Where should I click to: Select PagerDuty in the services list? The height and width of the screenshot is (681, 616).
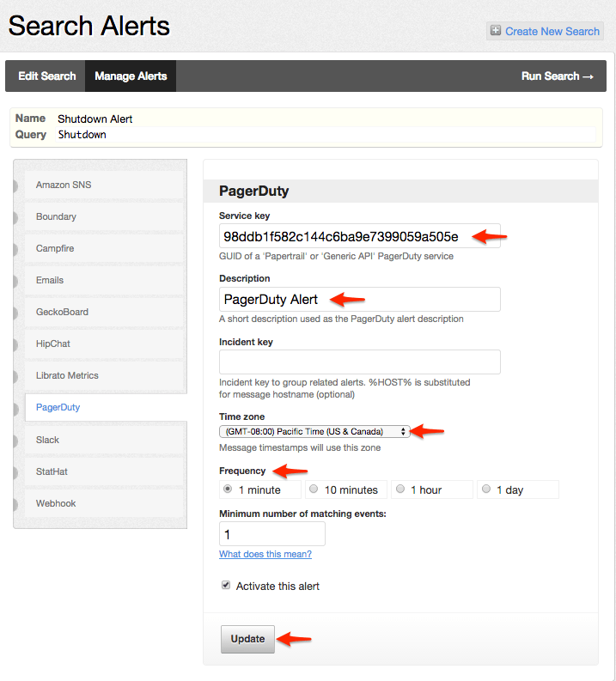[106, 407]
